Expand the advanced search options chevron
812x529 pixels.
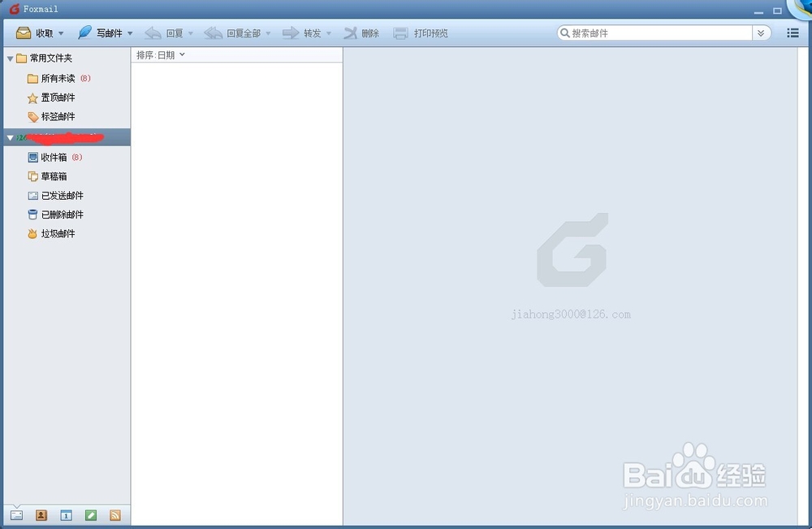point(761,33)
